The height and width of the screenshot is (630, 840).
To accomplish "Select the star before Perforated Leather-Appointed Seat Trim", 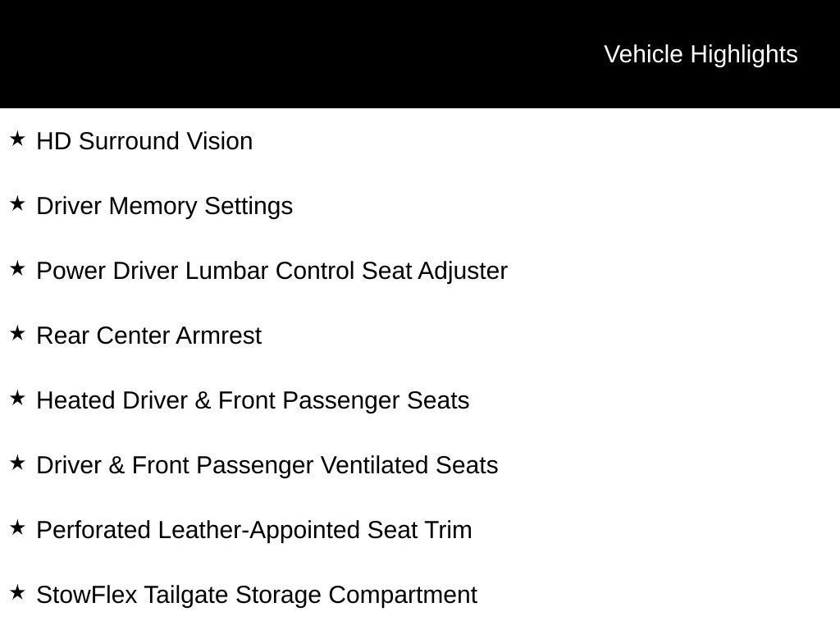I will click(x=18, y=528).
